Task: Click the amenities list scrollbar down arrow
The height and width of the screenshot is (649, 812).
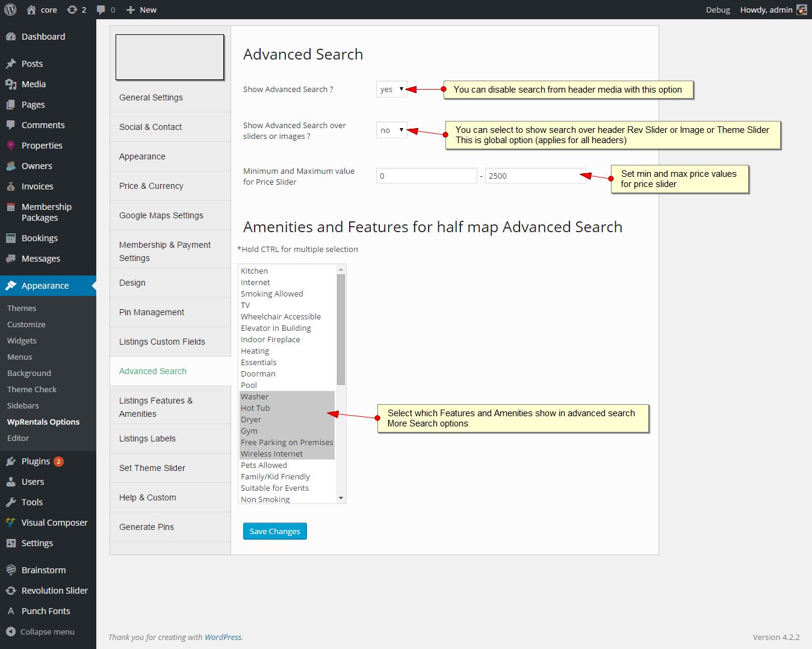Action: (341, 498)
